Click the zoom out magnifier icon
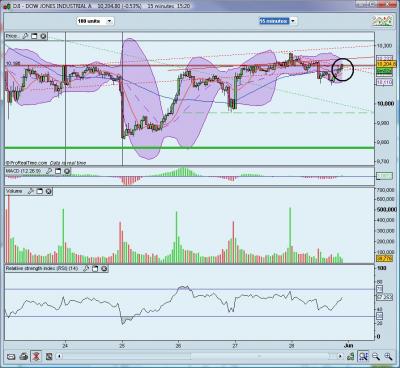400x368 pixels. pyautogui.click(x=376, y=357)
